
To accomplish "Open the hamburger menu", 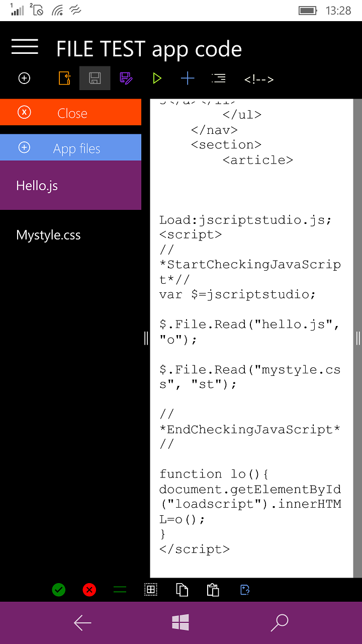I will click(25, 47).
